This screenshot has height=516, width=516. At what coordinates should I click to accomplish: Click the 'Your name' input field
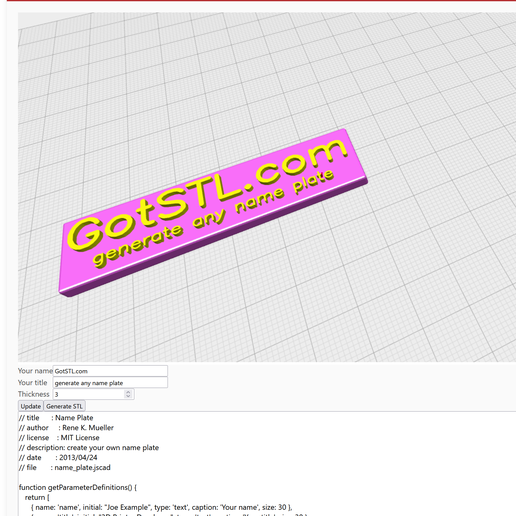[x=110, y=371]
